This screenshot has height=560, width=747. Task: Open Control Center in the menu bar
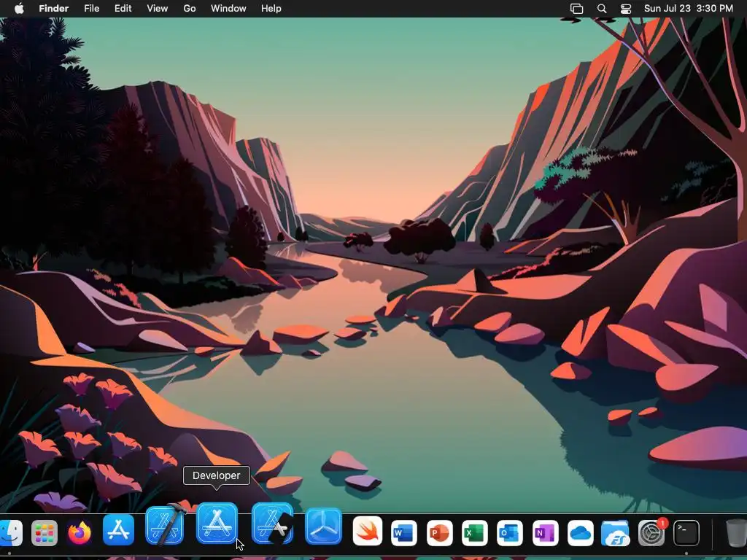tap(626, 9)
